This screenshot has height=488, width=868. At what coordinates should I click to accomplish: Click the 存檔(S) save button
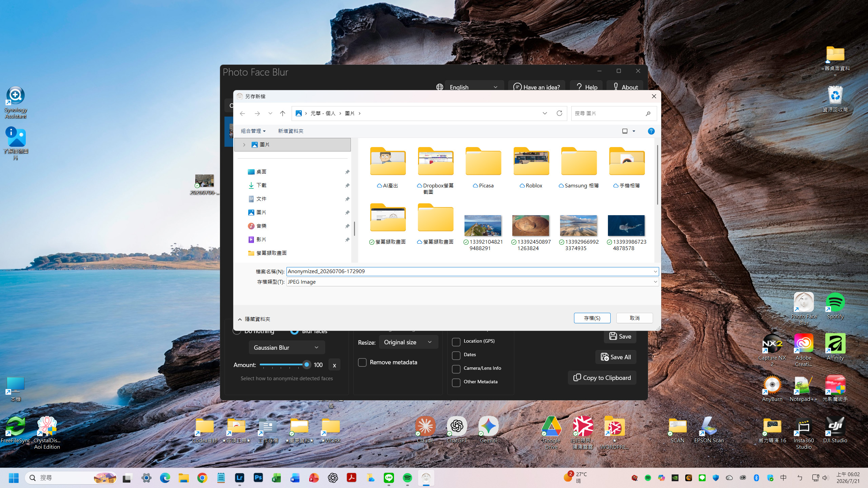(x=592, y=318)
